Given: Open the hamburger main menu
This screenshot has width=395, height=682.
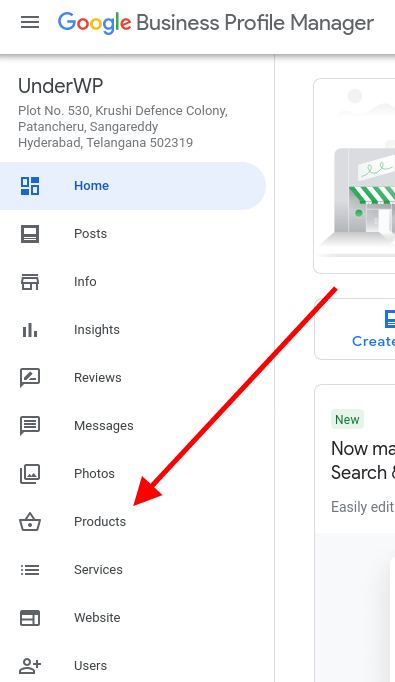Looking at the screenshot, I should pos(30,22).
